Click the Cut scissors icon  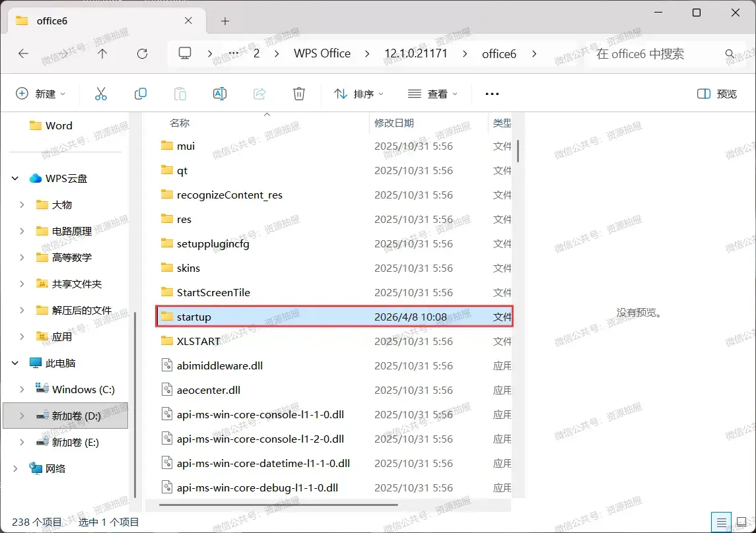(x=101, y=94)
